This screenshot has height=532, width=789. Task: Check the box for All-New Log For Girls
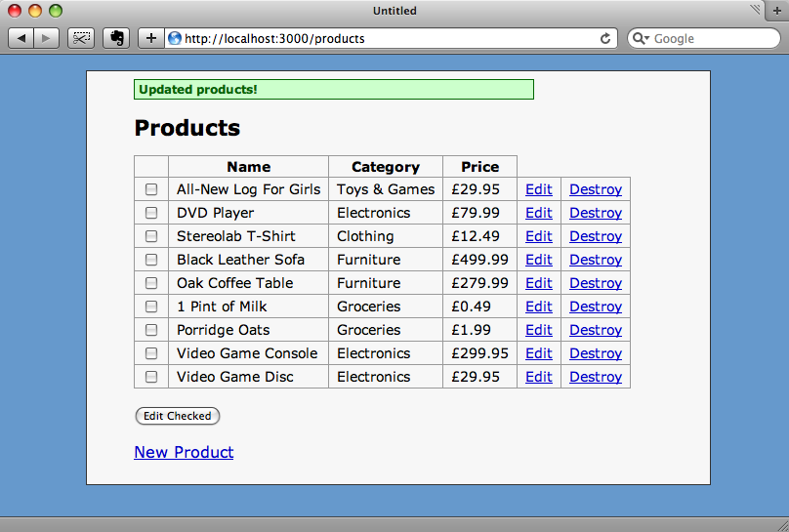(x=151, y=189)
